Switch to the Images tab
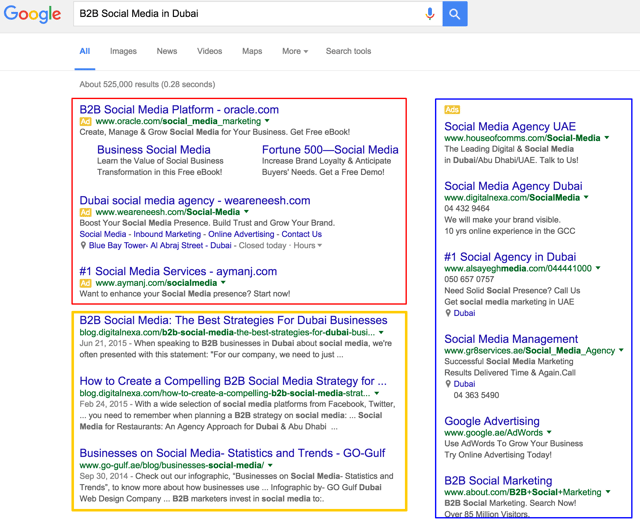The height and width of the screenshot is (519, 640). tap(123, 51)
